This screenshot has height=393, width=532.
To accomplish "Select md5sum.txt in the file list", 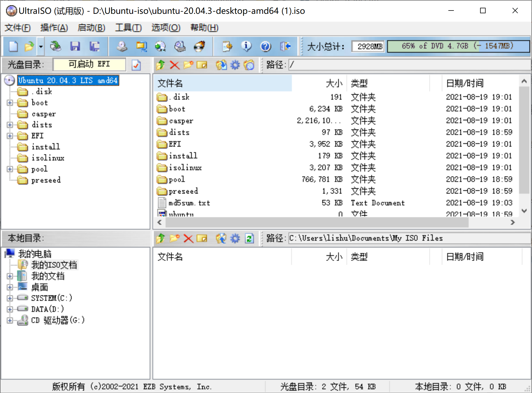I will [x=189, y=203].
